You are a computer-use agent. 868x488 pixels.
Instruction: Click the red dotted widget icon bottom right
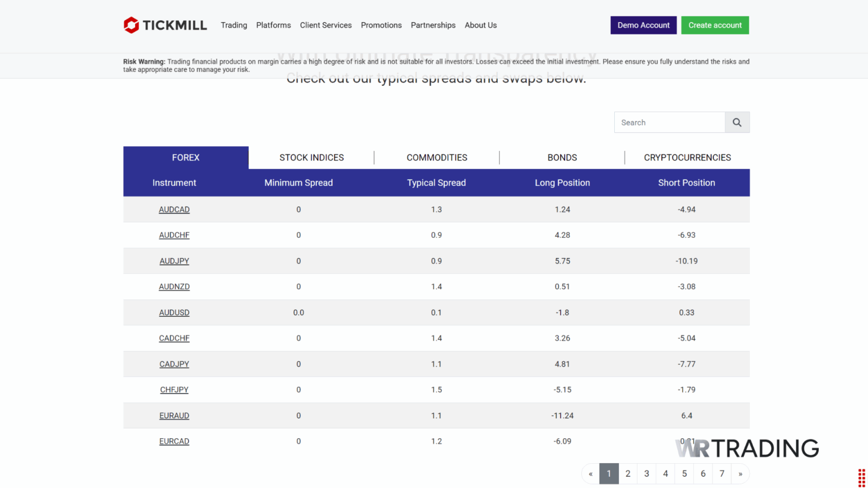coord(862,477)
